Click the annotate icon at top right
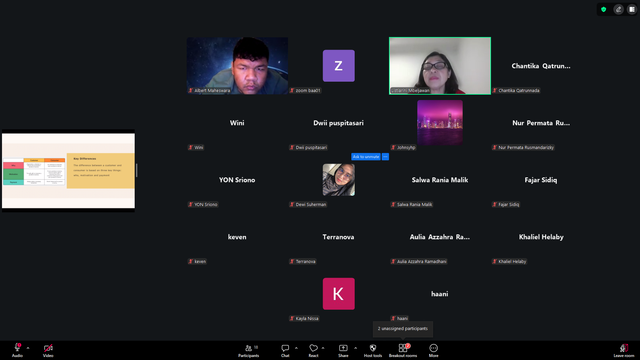 point(618,9)
